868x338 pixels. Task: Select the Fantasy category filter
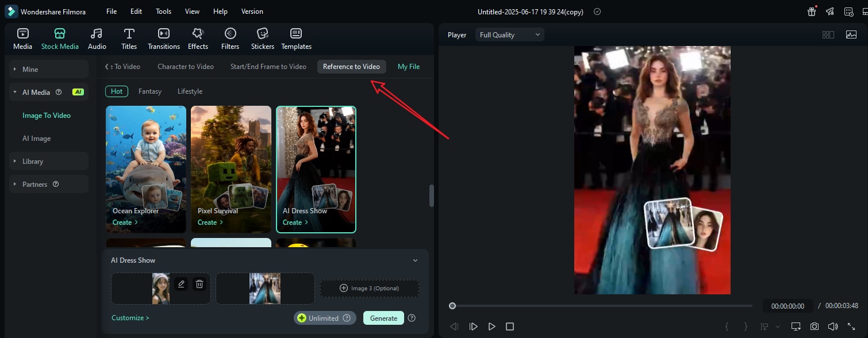pyautogui.click(x=150, y=91)
